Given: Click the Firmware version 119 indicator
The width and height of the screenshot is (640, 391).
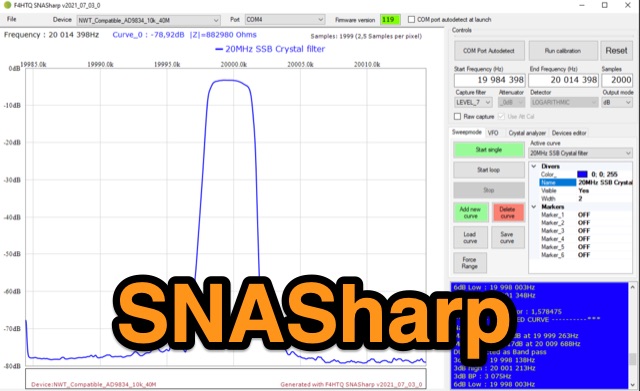Looking at the screenshot, I should pyautogui.click(x=389, y=20).
